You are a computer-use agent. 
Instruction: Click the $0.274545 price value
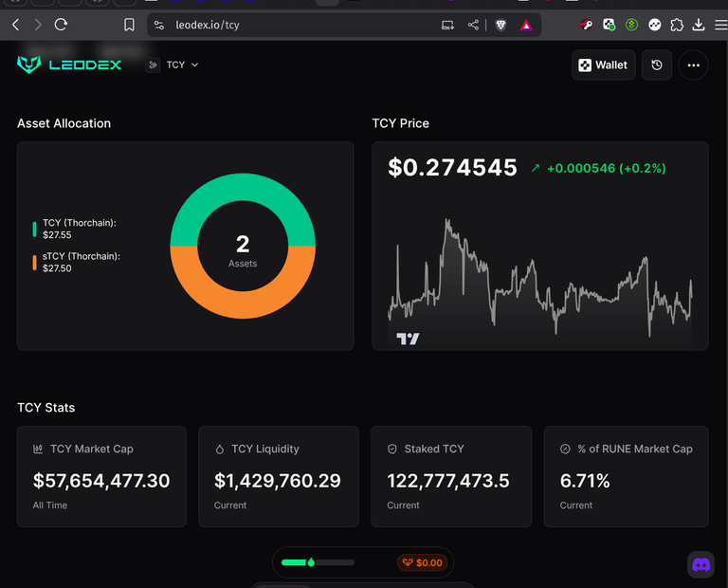tap(453, 167)
